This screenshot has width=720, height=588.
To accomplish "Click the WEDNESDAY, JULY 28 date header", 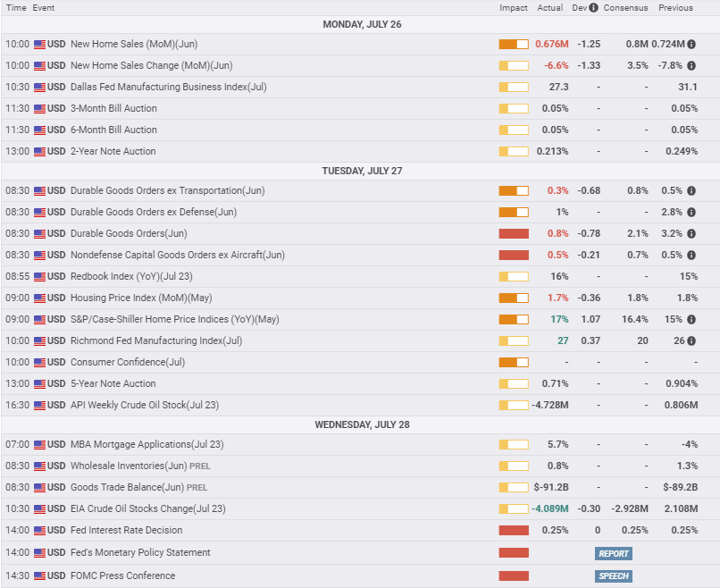I will (x=362, y=424).
